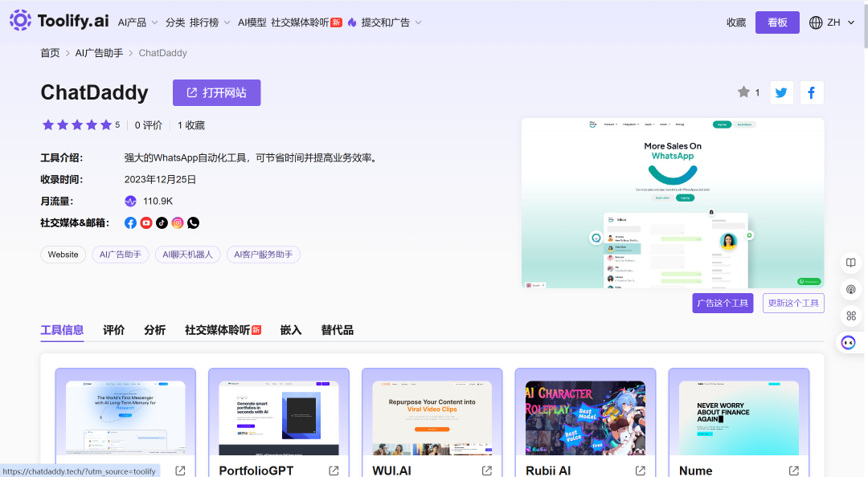The width and height of the screenshot is (868, 477).
Task: Expand the 提交和广告 dropdown menu
Action: (391, 22)
